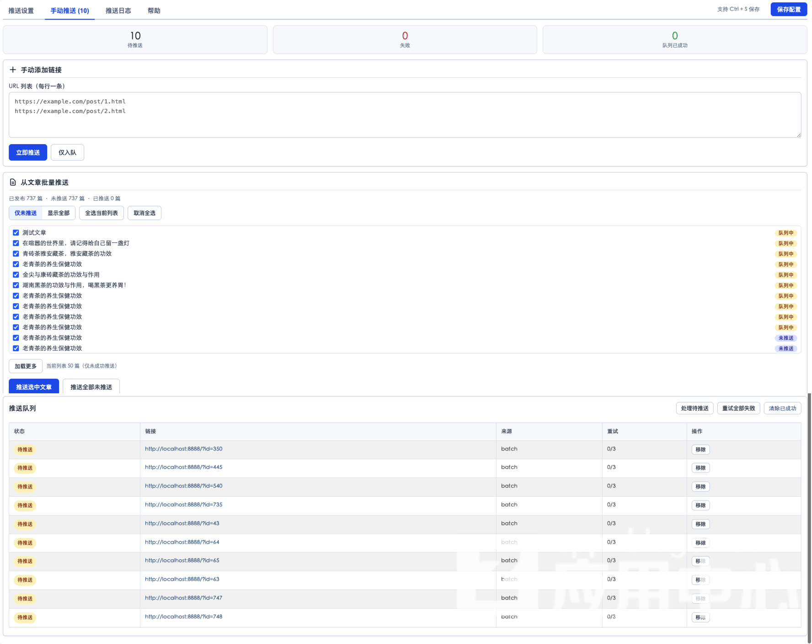
Task: Uncheck 金尖与康砖藏茶 article checkbox
Action: [x=16, y=274]
